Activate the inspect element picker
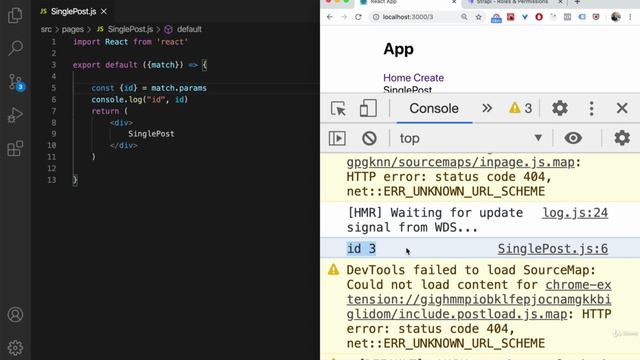Screen dimensions: 640x360 click(x=338, y=109)
